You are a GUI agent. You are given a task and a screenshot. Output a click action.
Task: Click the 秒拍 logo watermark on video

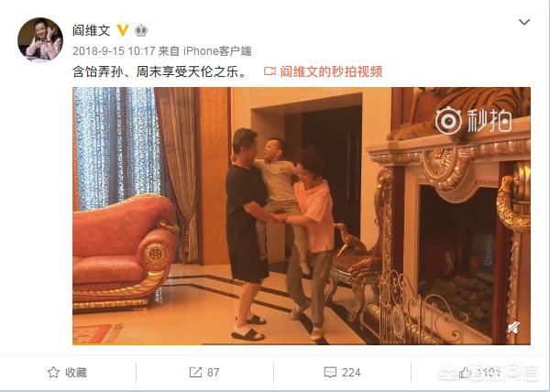pos(474,121)
